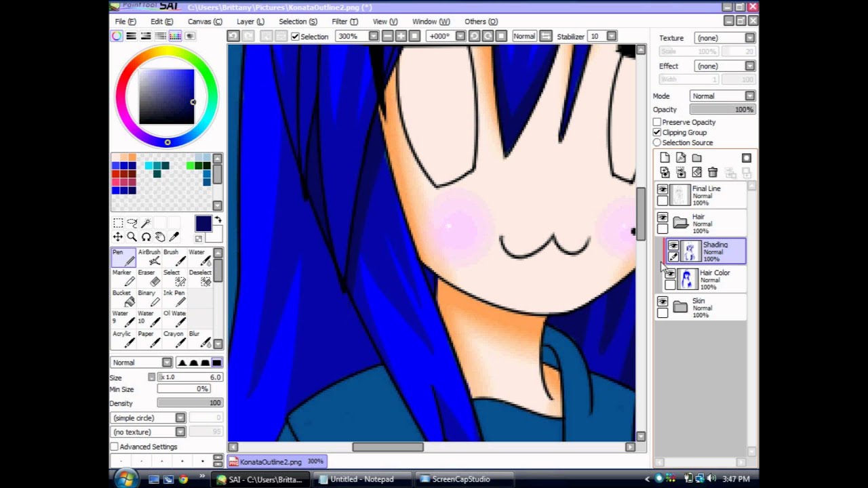Open the File menu
Image resolution: width=868 pixels, height=488 pixels.
tap(125, 22)
